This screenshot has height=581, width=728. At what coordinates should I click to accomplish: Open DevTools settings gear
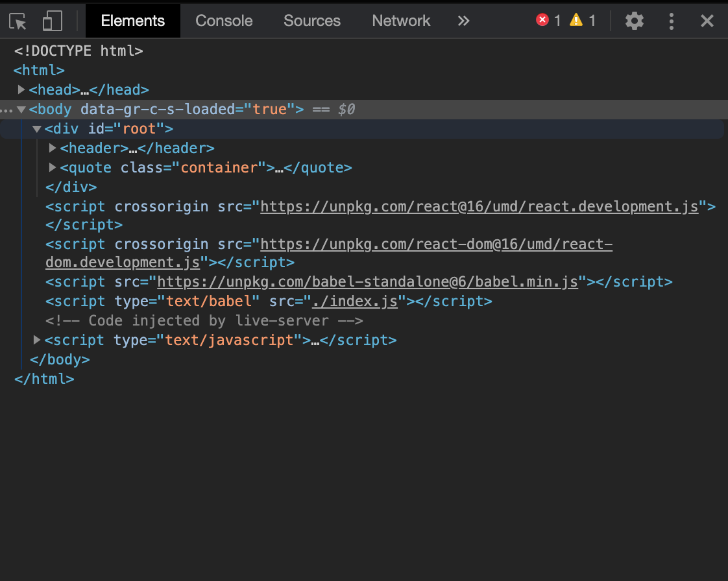[634, 21]
